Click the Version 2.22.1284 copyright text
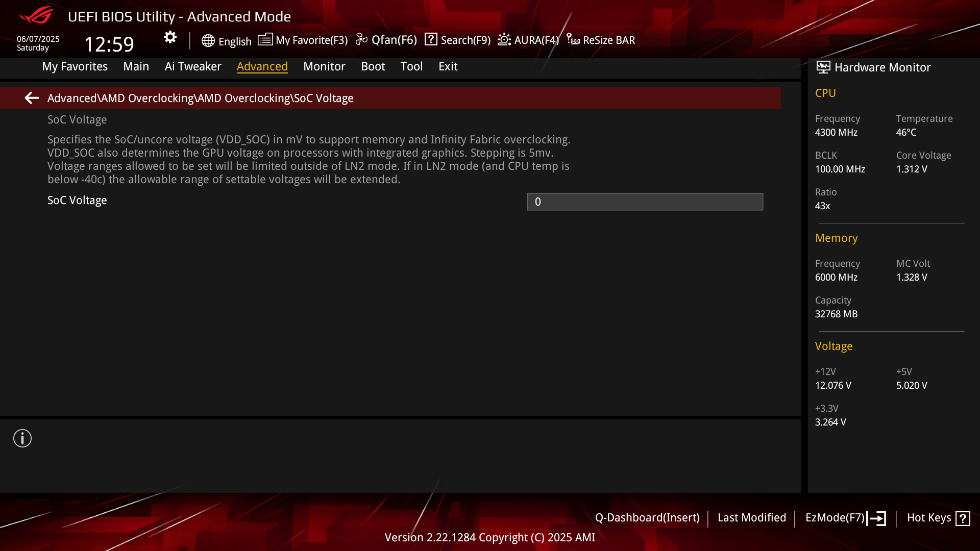Viewport: 980px width, 551px height. 490,538
